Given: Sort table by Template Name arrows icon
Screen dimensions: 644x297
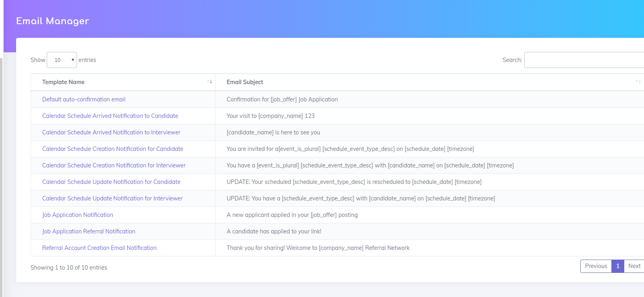Looking at the screenshot, I should [x=209, y=82].
